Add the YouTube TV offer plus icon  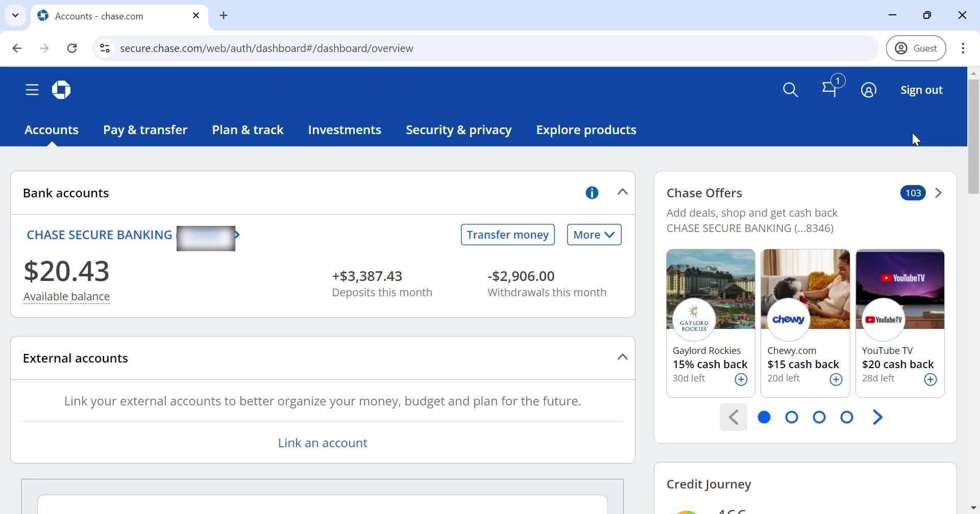(930, 380)
